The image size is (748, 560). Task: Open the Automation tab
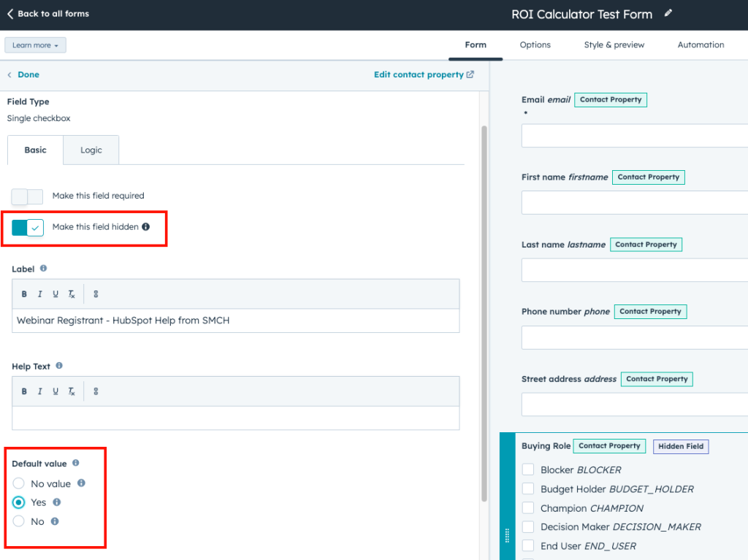[701, 45]
